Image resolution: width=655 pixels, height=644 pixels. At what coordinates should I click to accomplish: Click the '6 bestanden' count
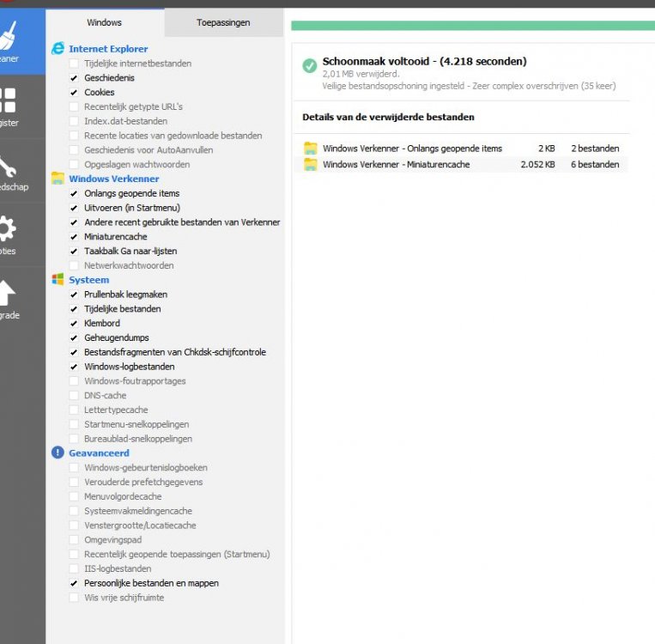point(595,164)
